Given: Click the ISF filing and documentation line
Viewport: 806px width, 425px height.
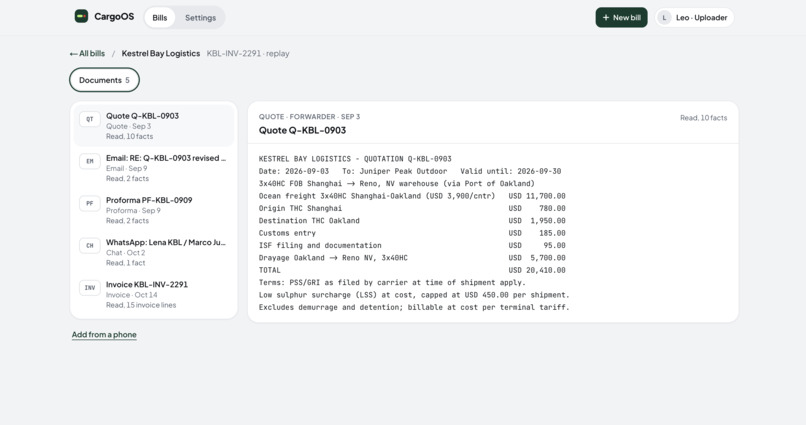Looking at the screenshot, I should coord(412,246).
